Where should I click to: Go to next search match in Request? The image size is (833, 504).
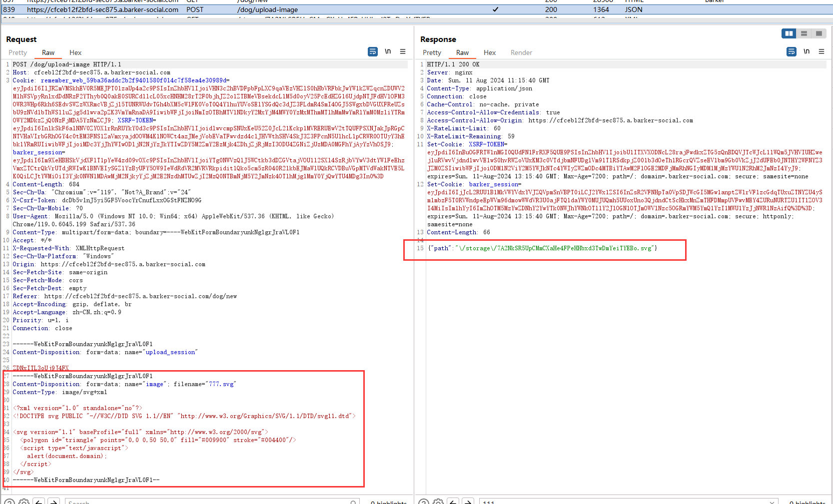point(54,502)
